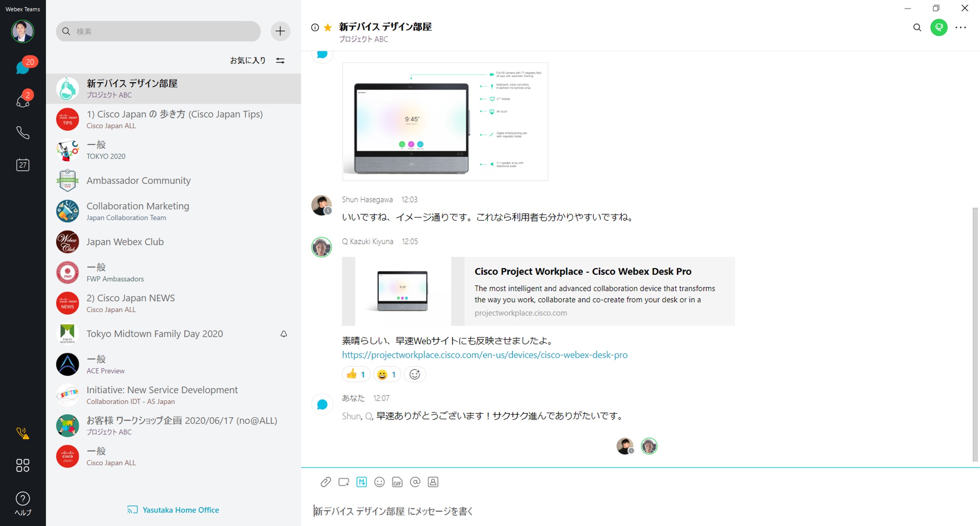Click the green activity button in header
This screenshot has width=980, height=526.
pos(939,27)
